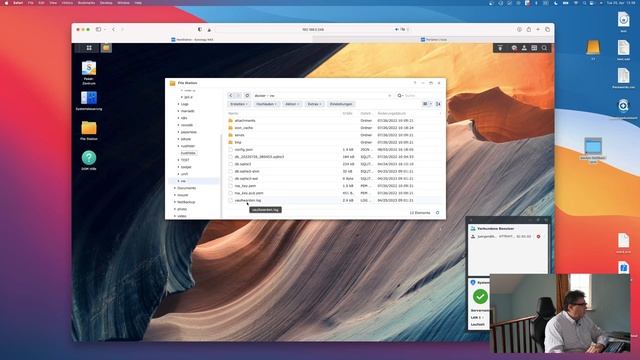Open the Erstellen dropdown in File Station
This screenshot has height=360, width=640.
pyautogui.click(x=239, y=104)
